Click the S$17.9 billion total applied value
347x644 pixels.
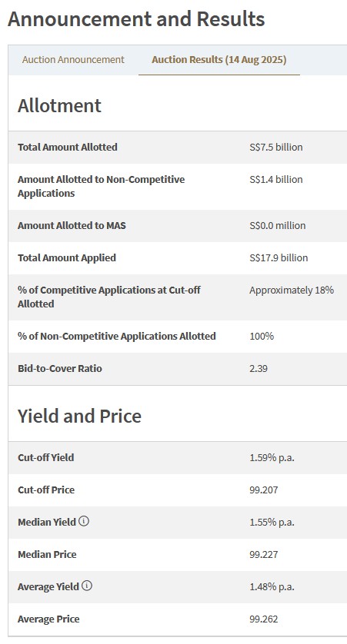[x=279, y=257]
